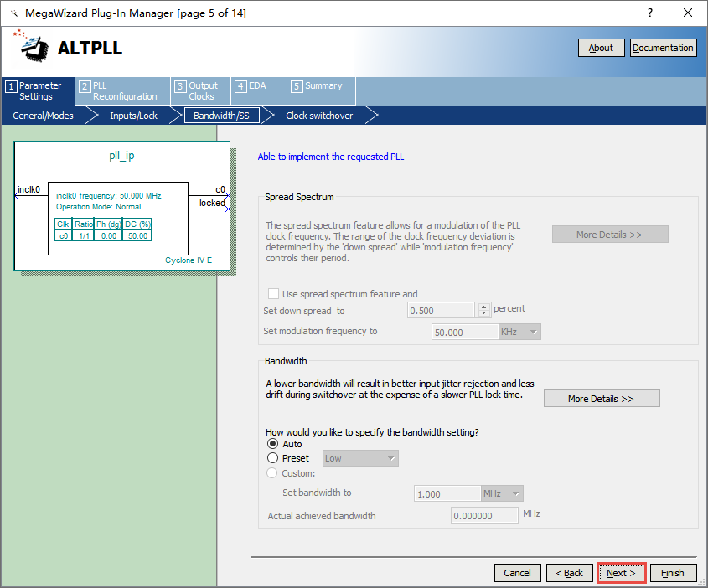Viewport: 708px width, 588px height.
Task: Click the 1/1 ratio table cell
Action: click(84, 235)
